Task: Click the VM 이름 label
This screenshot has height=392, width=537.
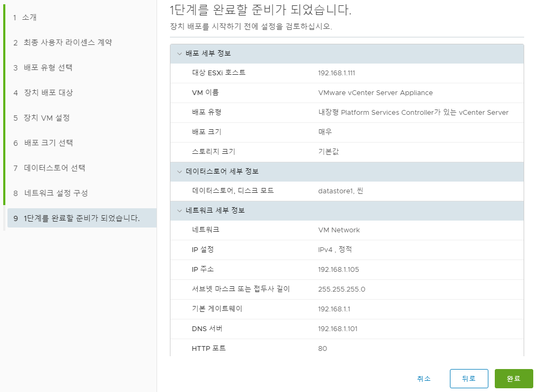Action: 205,92
